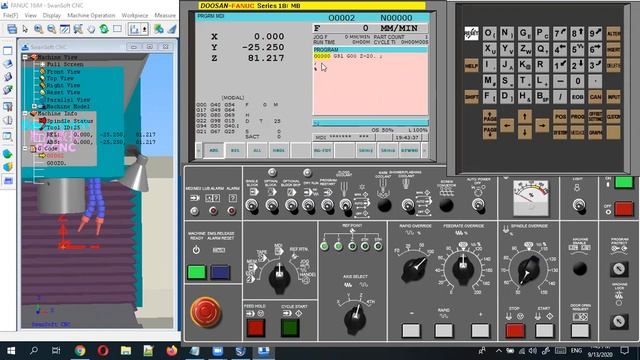Click Top View in the machine tree
Screen dimensions: 640x360
click(x=60, y=78)
